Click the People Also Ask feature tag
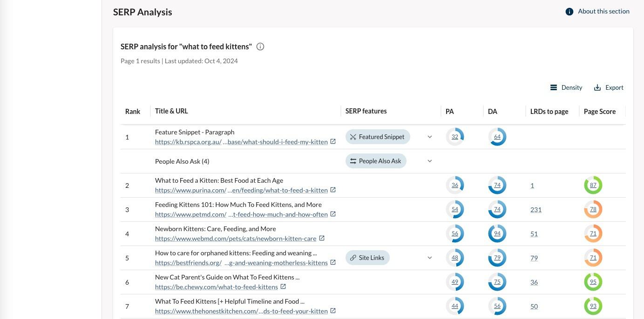 pos(376,161)
